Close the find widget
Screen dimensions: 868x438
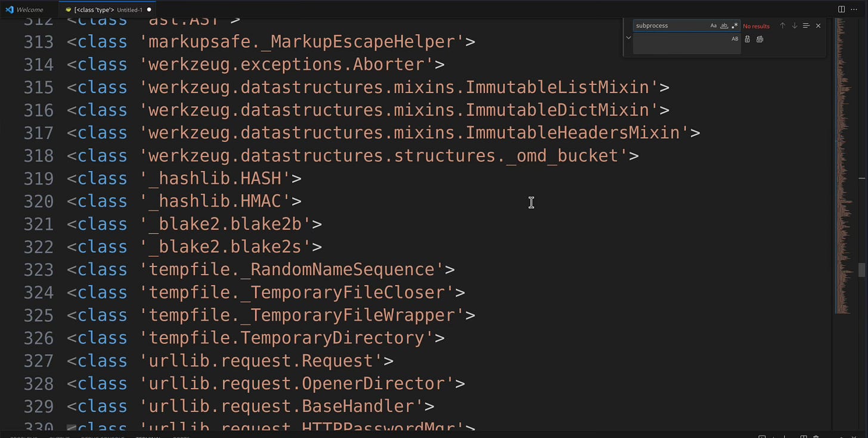click(818, 26)
